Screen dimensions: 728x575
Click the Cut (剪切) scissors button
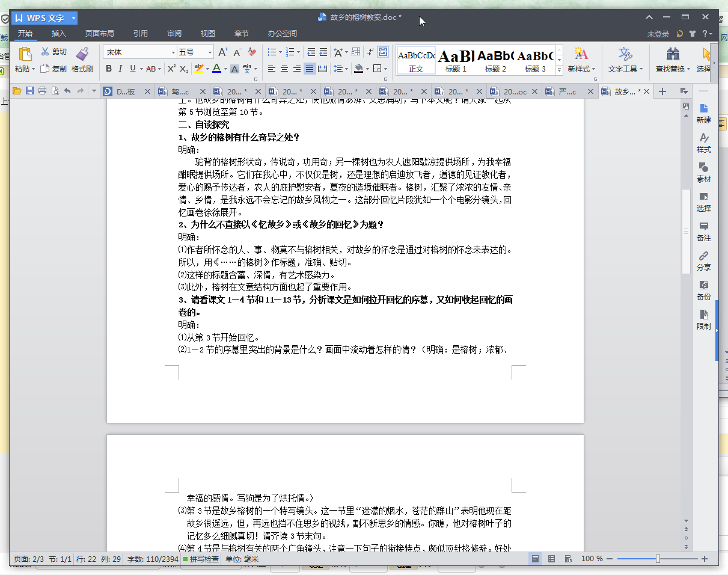pyautogui.click(x=54, y=52)
